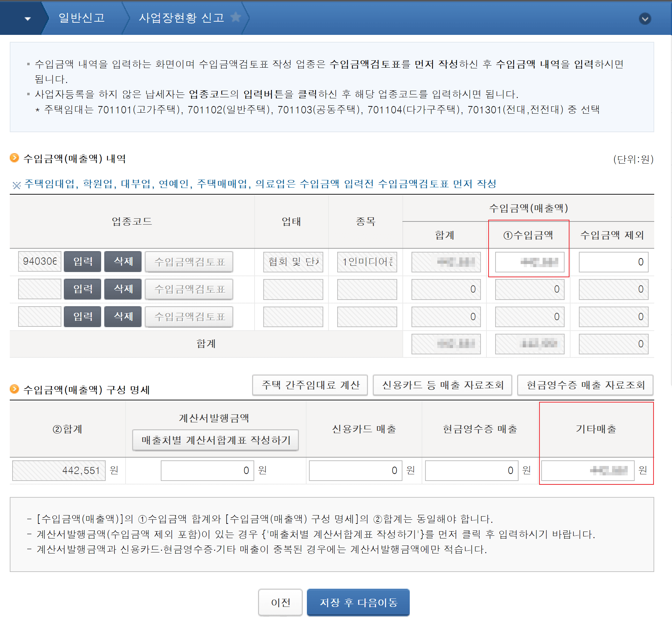
Task: Open 현금영수증 매출 자료조회
Action: tap(585, 385)
